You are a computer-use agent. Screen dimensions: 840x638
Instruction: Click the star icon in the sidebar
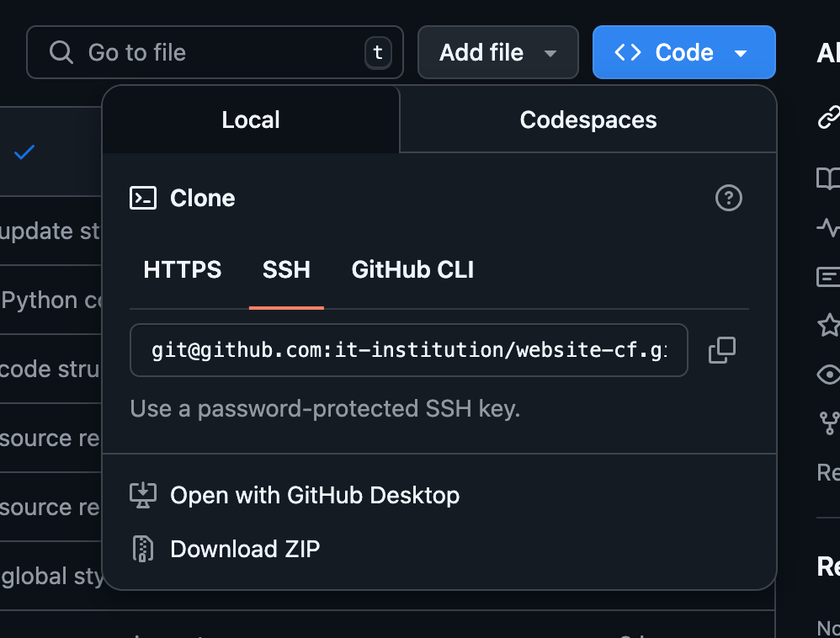point(828,325)
